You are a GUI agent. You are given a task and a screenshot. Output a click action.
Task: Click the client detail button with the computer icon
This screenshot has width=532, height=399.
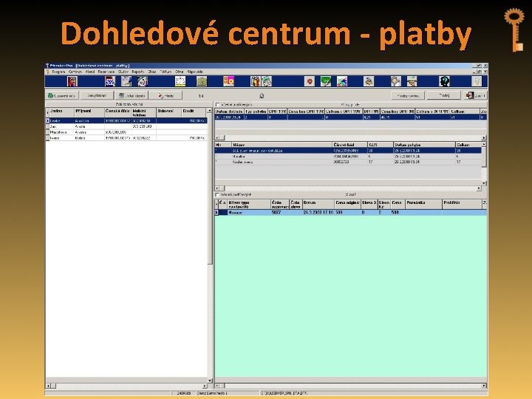[x=132, y=95]
